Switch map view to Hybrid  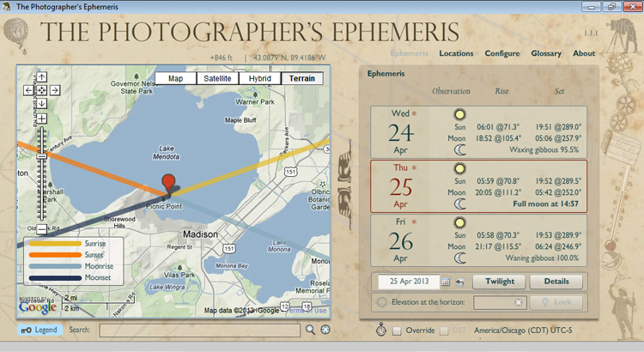259,78
